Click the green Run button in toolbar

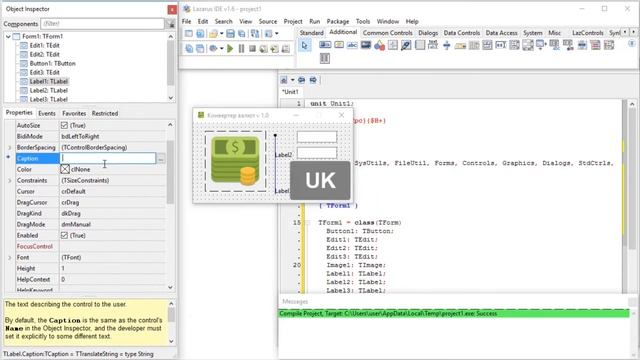[230, 49]
